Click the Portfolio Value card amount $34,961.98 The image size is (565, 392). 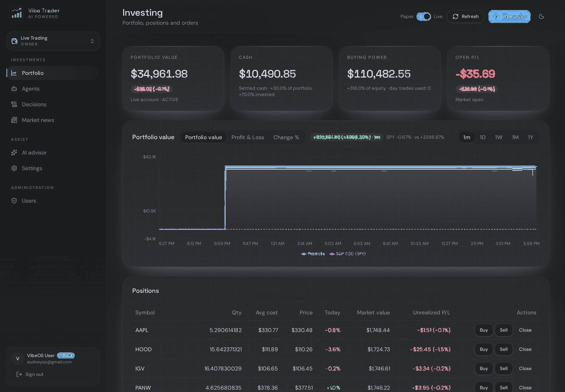(x=159, y=74)
